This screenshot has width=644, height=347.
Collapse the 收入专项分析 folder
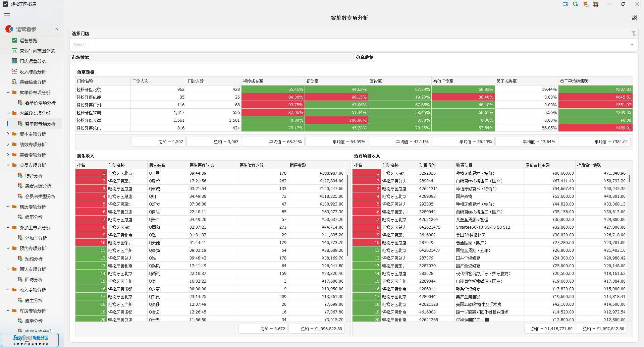point(8,290)
